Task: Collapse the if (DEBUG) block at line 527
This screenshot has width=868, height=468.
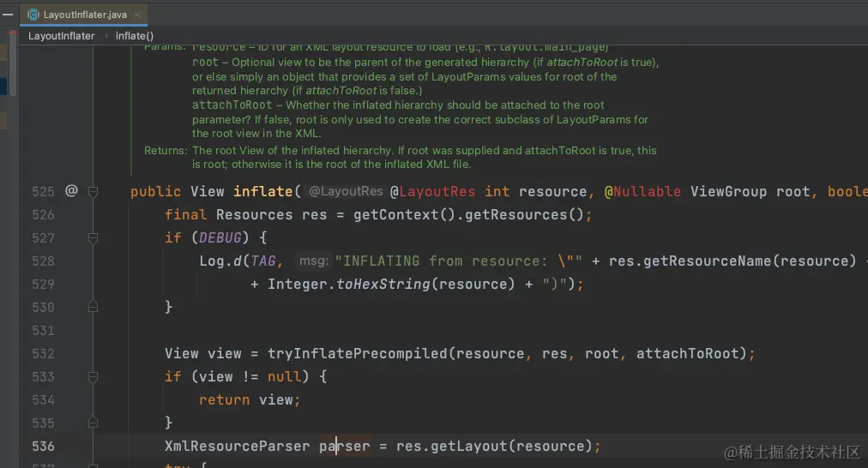Action: (93, 238)
